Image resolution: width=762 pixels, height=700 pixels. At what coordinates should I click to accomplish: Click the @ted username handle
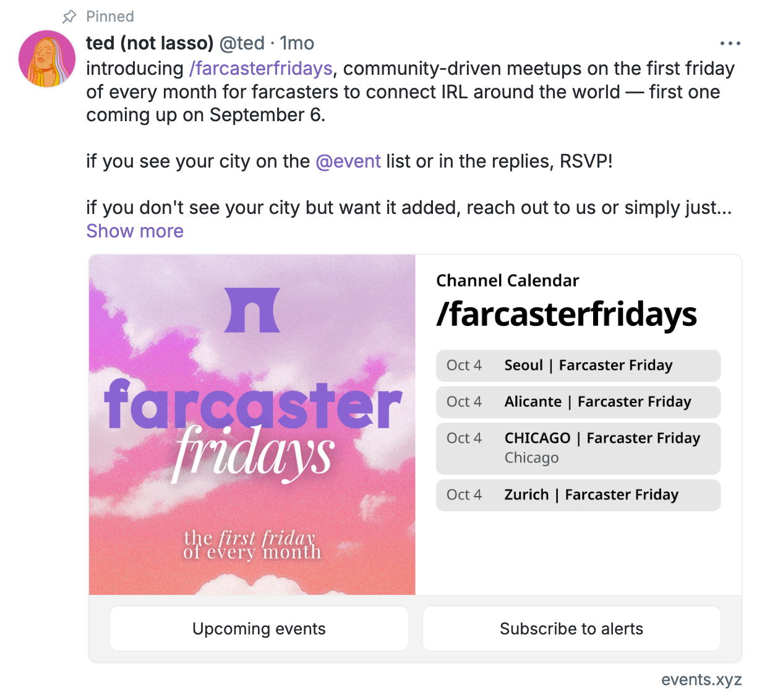point(242,43)
